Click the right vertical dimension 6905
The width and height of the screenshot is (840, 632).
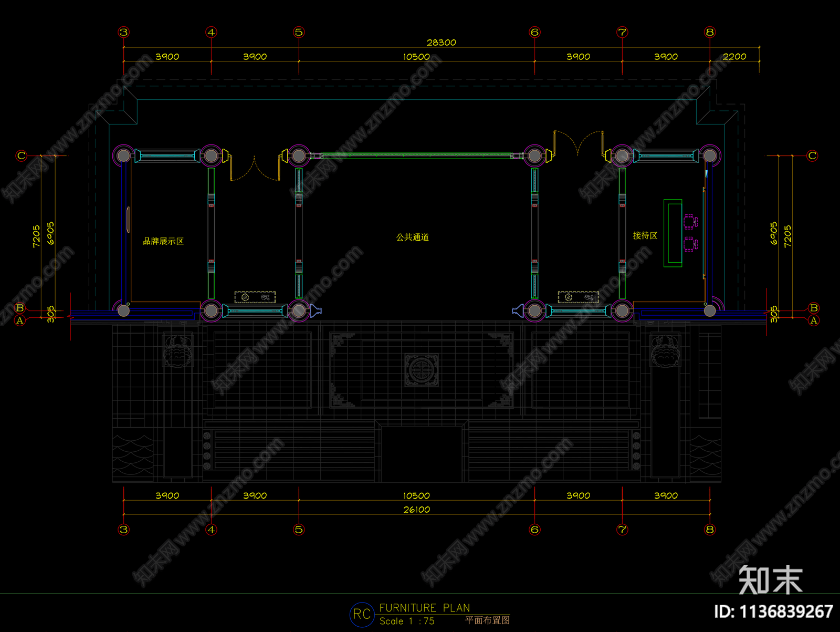[774, 233]
